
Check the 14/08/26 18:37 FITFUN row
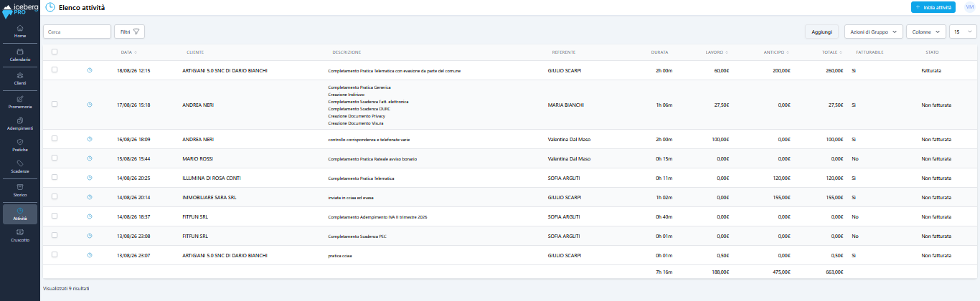point(55,216)
